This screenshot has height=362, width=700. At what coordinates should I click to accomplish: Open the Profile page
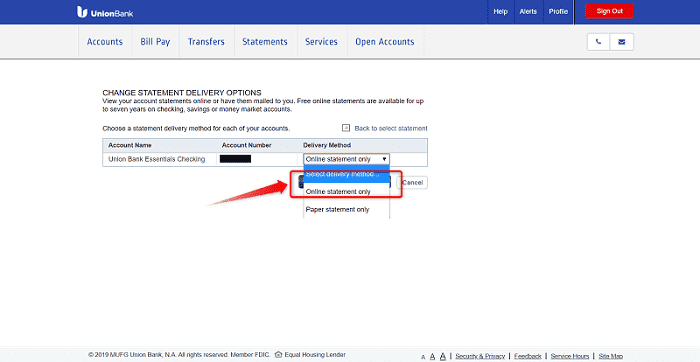point(558,12)
